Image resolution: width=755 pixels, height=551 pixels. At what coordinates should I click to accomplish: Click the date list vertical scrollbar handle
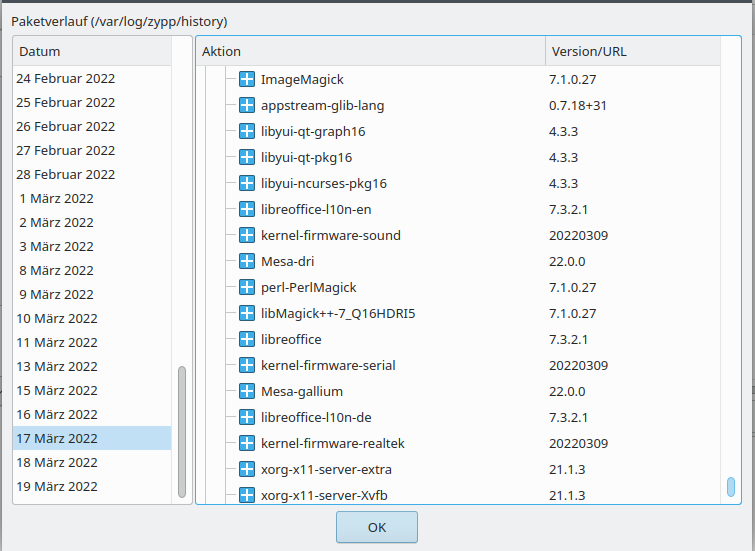(x=182, y=432)
